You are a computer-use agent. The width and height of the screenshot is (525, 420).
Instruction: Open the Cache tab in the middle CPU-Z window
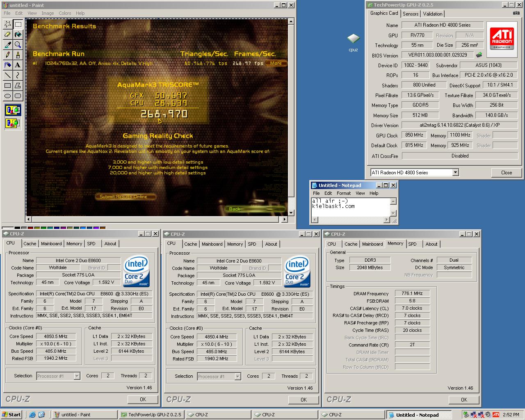tap(190, 244)
